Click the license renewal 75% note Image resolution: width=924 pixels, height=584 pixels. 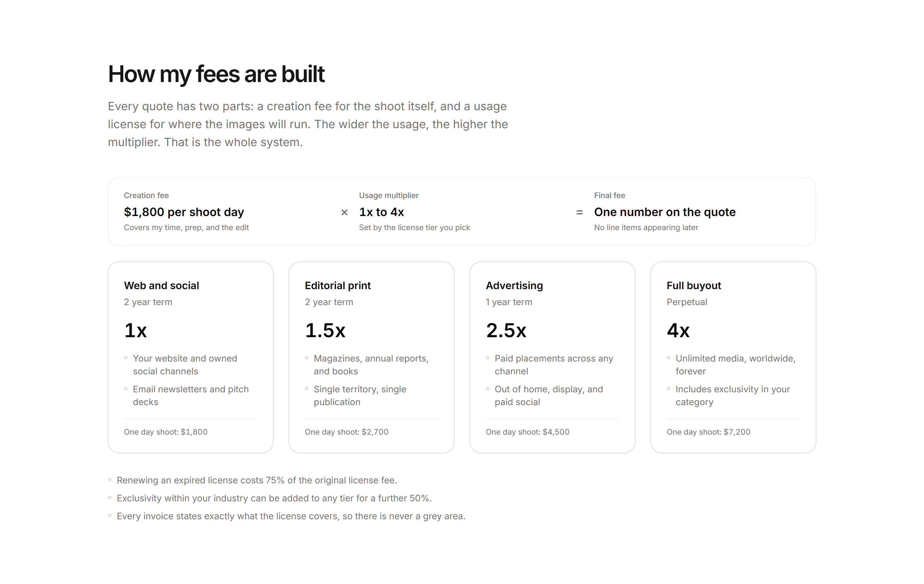pos(257,480)
